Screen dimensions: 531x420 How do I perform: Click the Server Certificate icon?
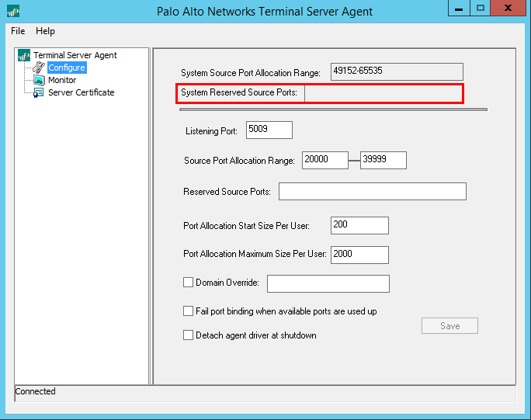tap(38, 93)
